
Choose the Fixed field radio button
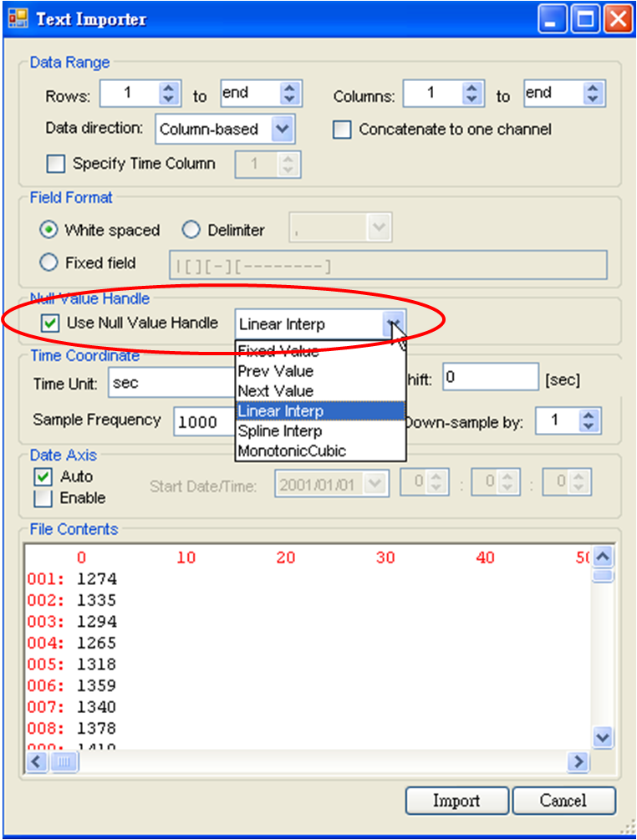point(49,263)
